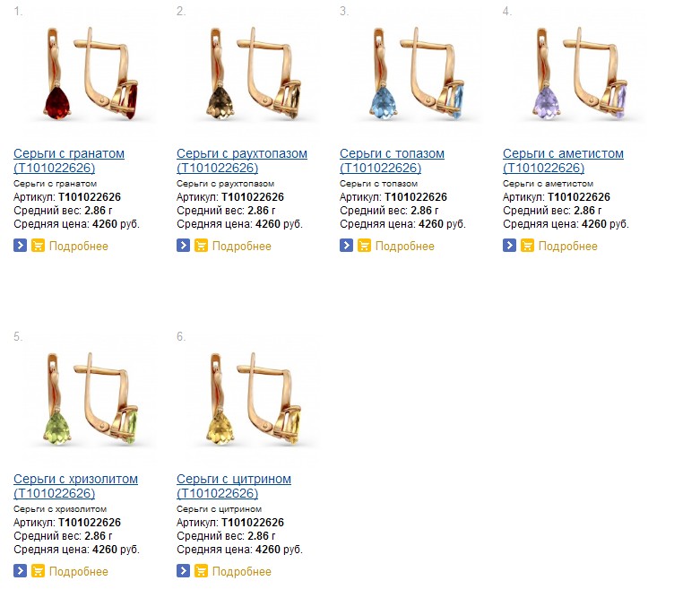The height and width of the screenshot is (598, 700).
Task: Open 'Серьги с топазом' product link
Action: (392, 160)
